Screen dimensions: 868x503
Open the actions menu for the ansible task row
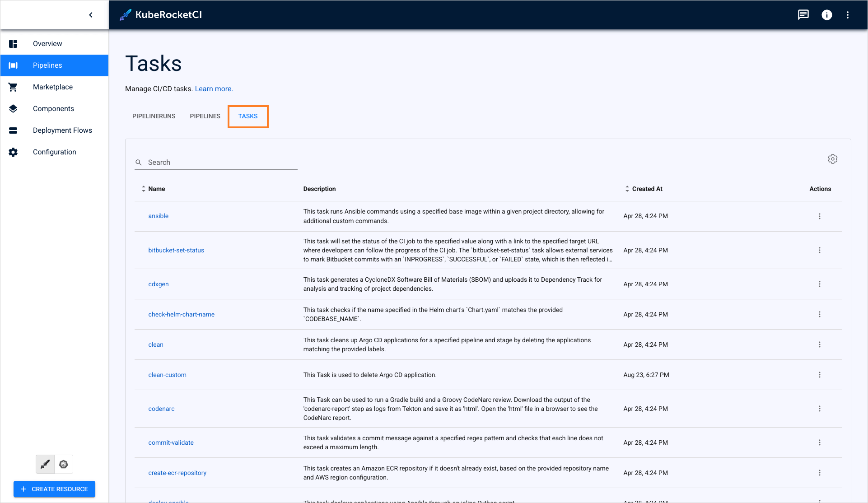820,216
